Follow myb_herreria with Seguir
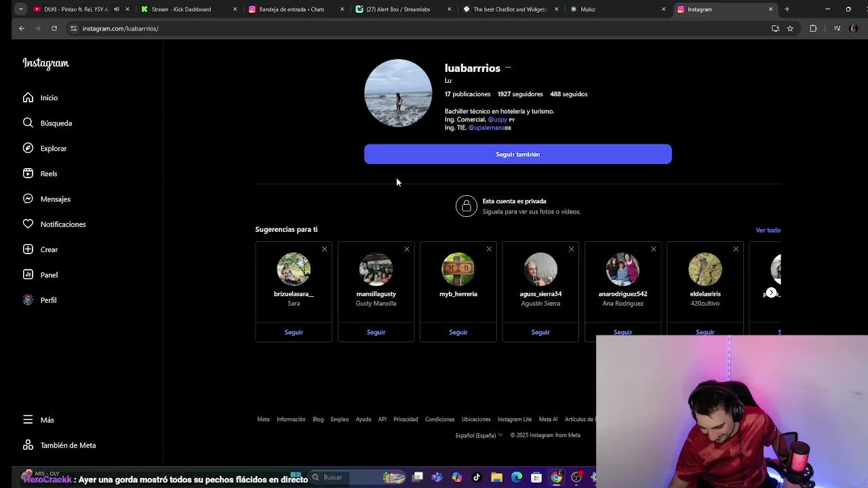This screenshot has height=488, width=868. pyautogui.click(x=458, y=332)
